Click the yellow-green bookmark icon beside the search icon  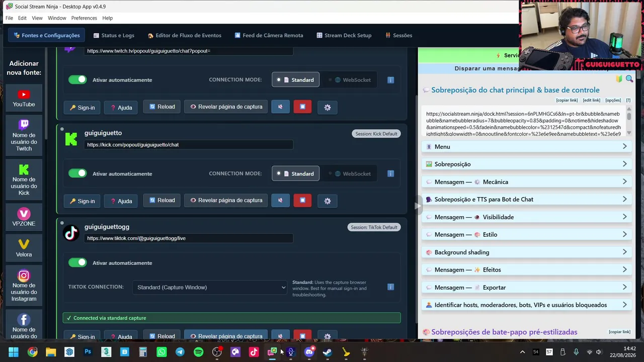(x=619, y=79)
